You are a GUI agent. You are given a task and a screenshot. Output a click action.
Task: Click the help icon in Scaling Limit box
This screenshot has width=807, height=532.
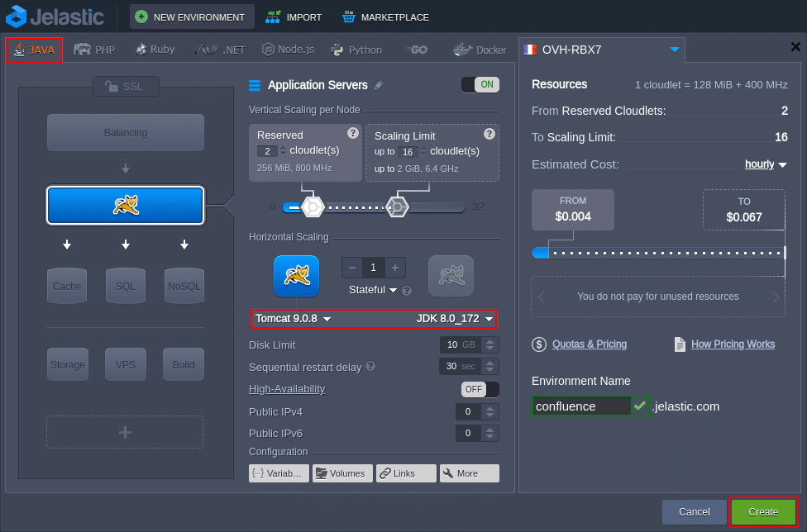(x=489, y=133)
